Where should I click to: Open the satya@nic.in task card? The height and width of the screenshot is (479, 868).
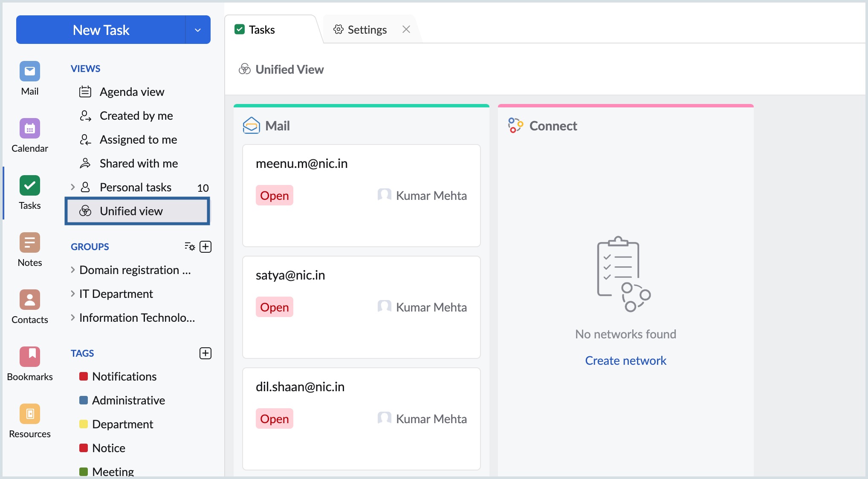click(362, 307)
